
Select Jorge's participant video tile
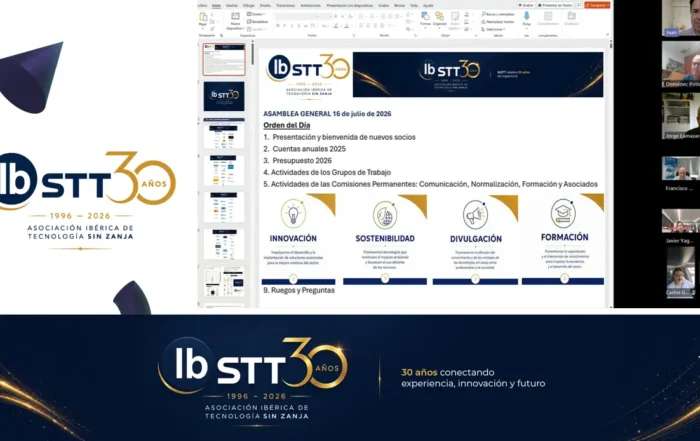681,116
